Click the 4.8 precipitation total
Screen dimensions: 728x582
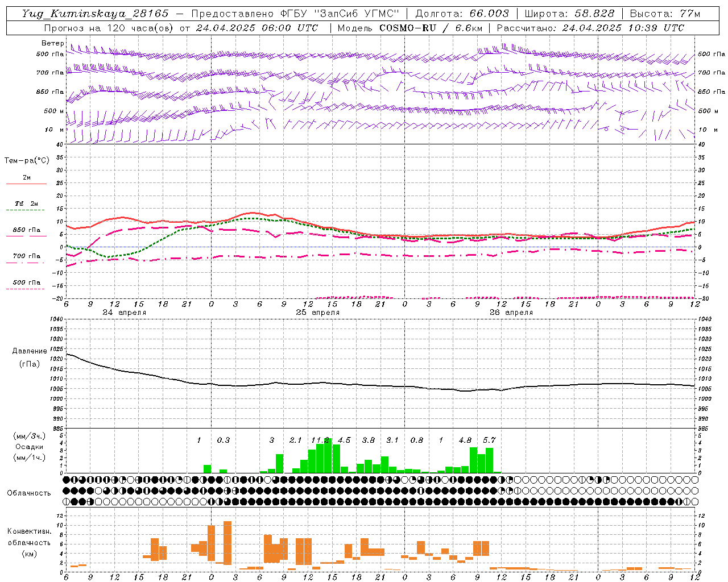(465, 440)
